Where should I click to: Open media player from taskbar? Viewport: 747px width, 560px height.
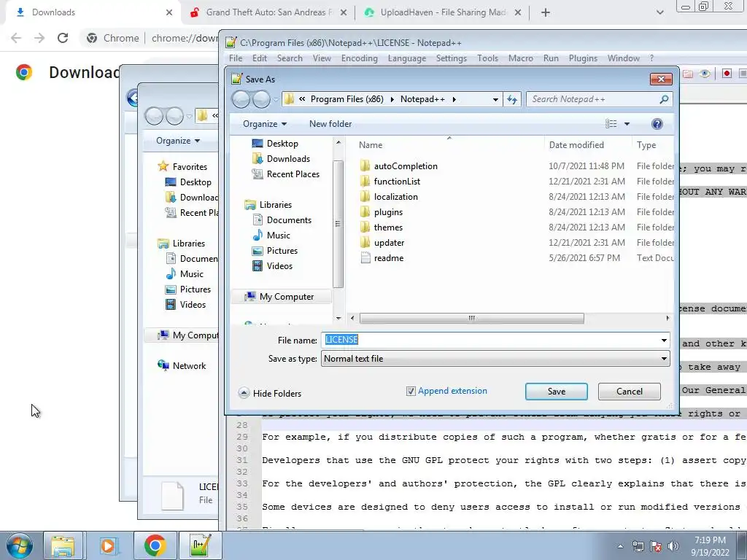[108, 545]
